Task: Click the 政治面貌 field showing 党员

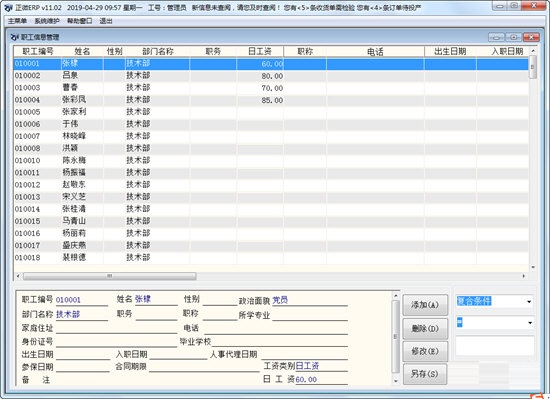Action: point(310,300)
